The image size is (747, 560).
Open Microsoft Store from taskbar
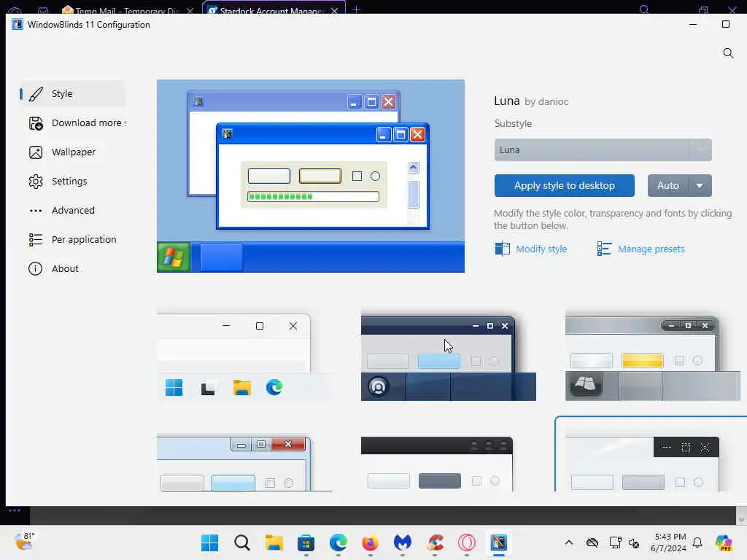click(306, 542)
